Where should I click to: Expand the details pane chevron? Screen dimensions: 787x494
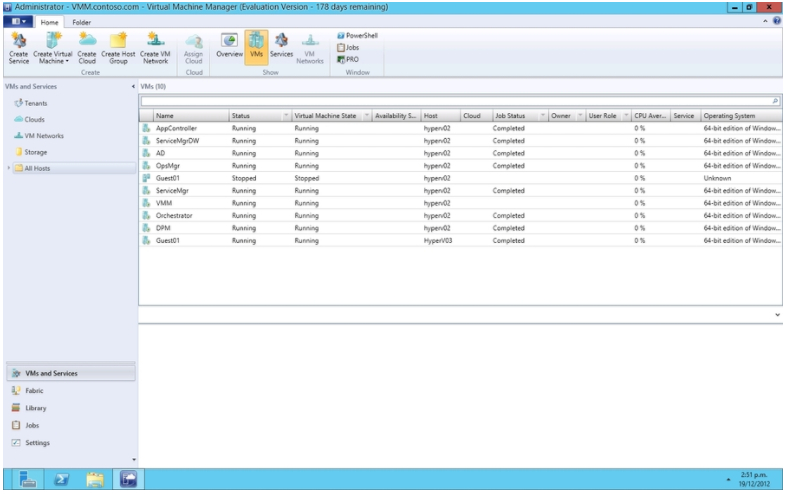click(x=777, y=315)
